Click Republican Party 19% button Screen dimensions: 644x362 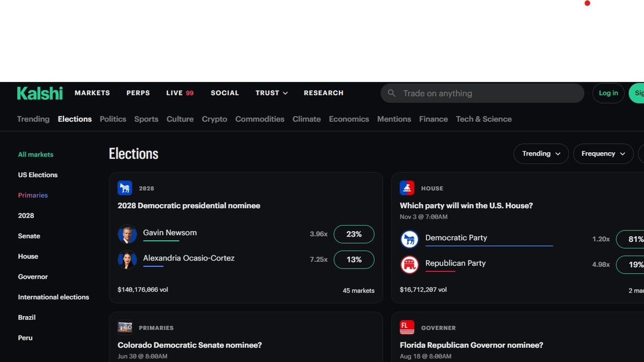click(x=631, y=265)
